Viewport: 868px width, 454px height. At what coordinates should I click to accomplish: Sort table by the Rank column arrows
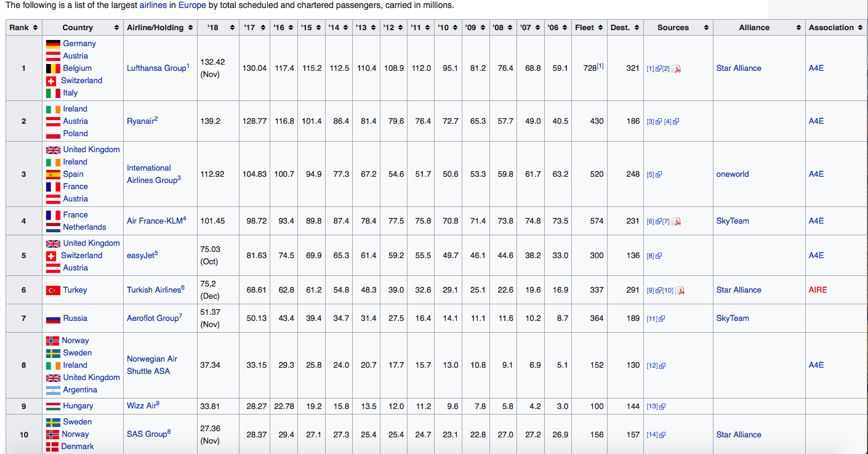[x=35, y=28]
